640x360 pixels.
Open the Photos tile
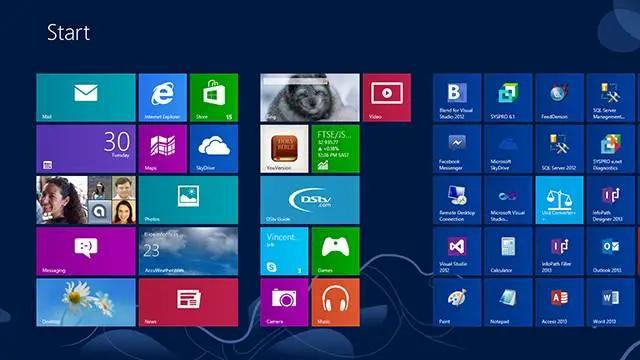(x=188, y=200)
